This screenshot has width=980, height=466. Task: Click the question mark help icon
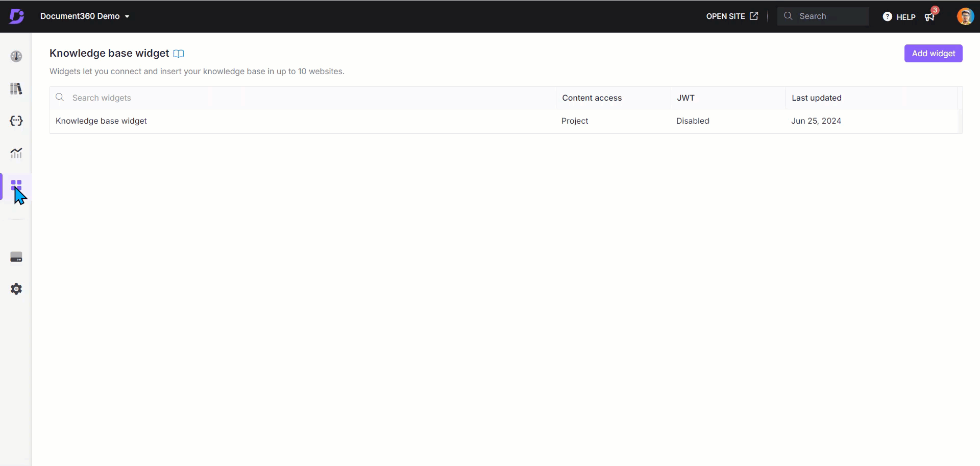(888, 17)
